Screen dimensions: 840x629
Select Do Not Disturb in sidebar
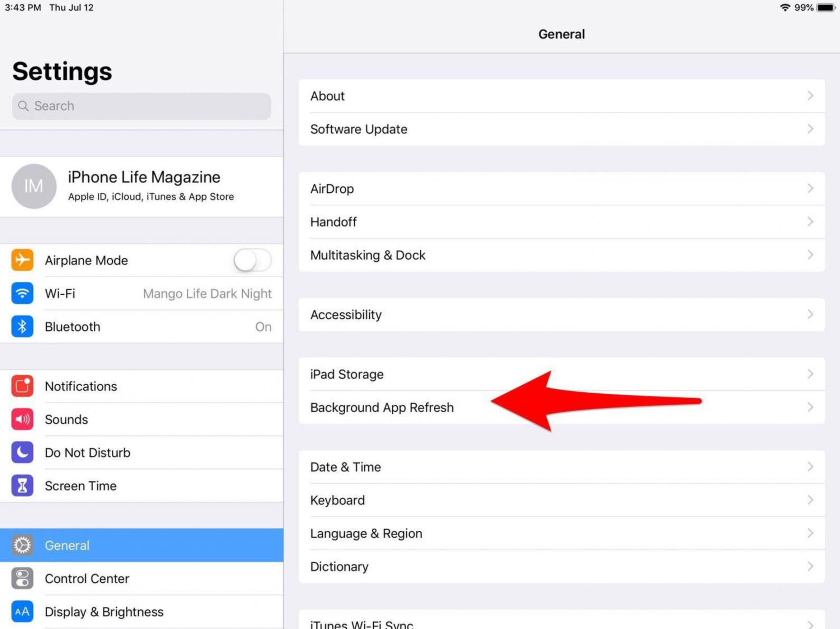[x=142, y=453]
